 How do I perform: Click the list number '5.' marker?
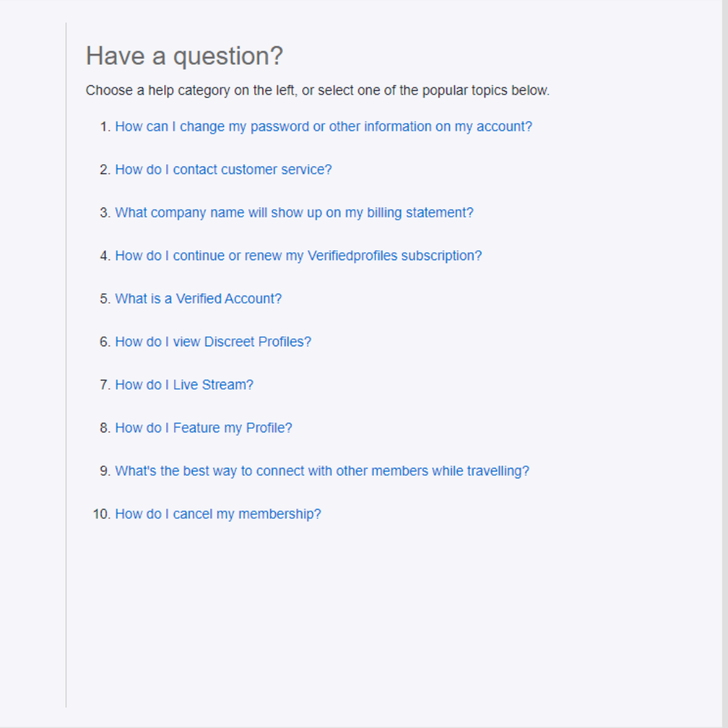coord(105,299)
